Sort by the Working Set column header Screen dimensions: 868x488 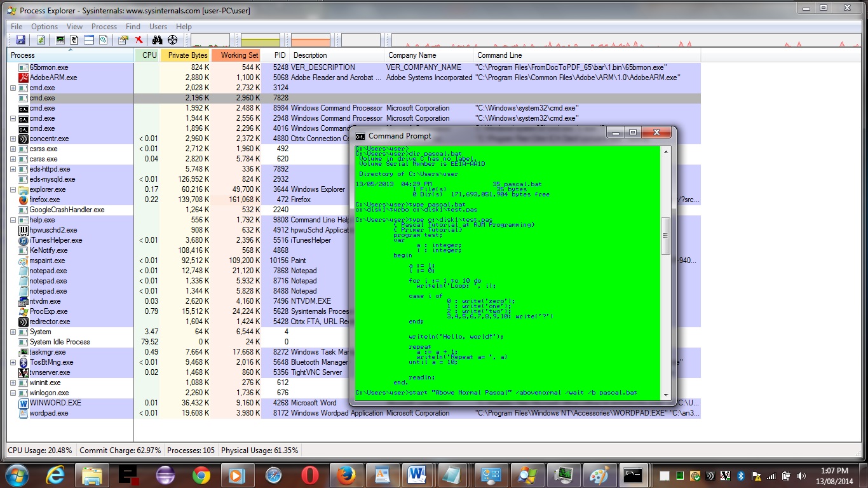coord(239,55)
